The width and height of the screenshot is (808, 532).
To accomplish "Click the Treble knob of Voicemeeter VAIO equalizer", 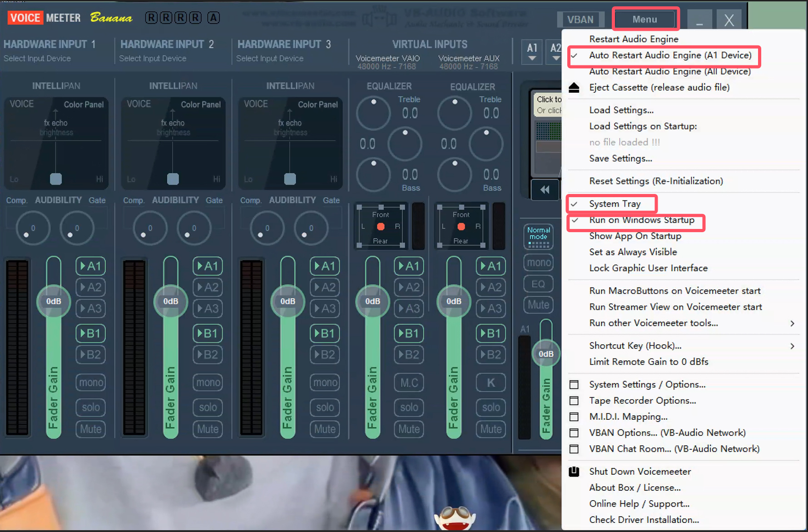I will click(x=373, y=113).
